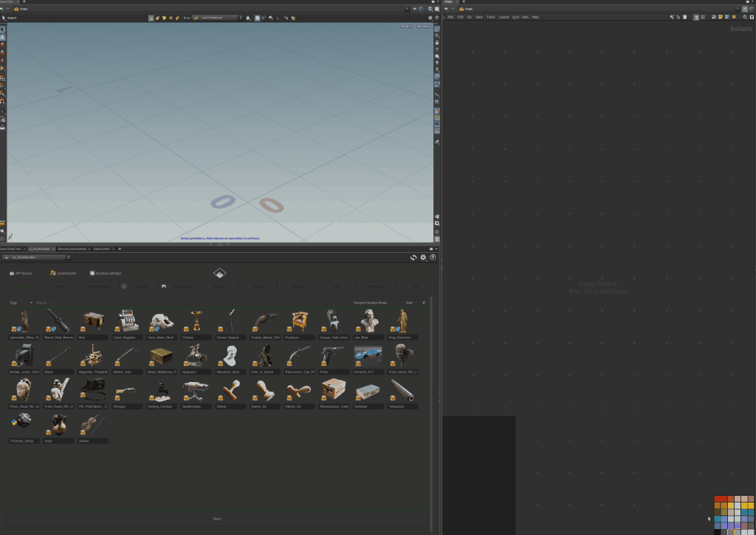756x535 pixels.
Task: Click the asset handler refresh icon
Action: [413, 257]
